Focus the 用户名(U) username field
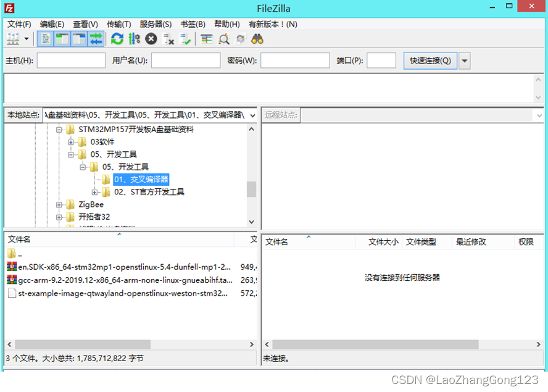The width and height of the screenshot is (548, 392). coord(186,60)
